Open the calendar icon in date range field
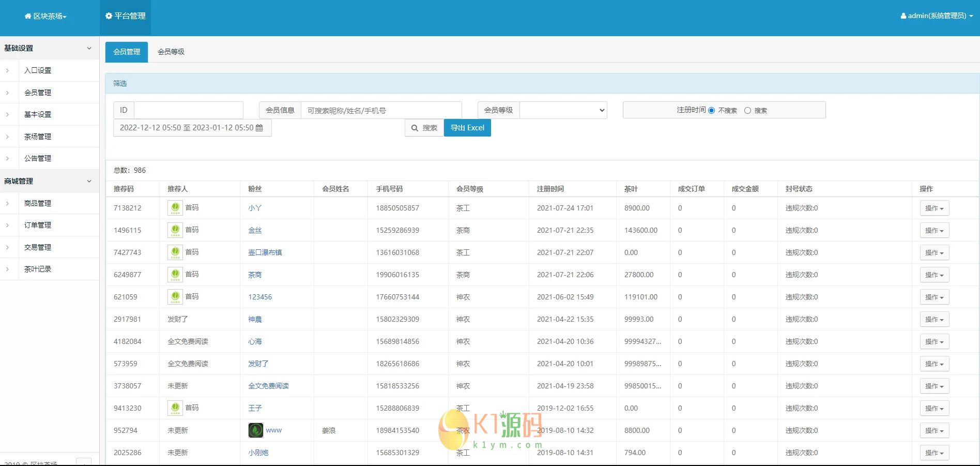Viewport: 980px width, 466px height. tap(259, 128)
